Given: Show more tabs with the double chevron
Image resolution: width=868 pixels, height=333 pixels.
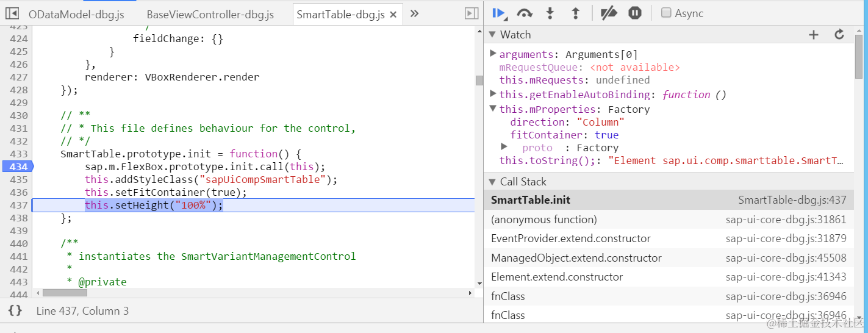Looking at the screenshot, I should (414, 13).
